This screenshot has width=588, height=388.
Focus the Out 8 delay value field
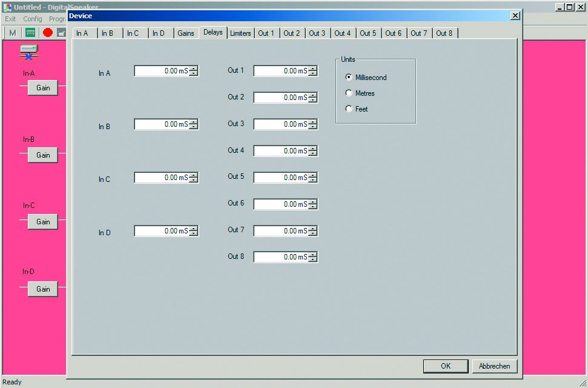281,257
